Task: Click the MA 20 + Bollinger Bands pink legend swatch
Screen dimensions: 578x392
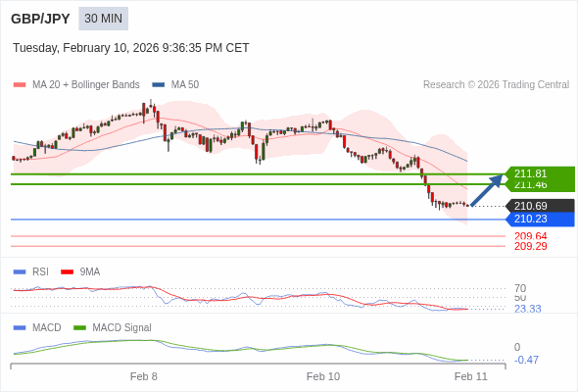Action: click(x=20, y=85)
